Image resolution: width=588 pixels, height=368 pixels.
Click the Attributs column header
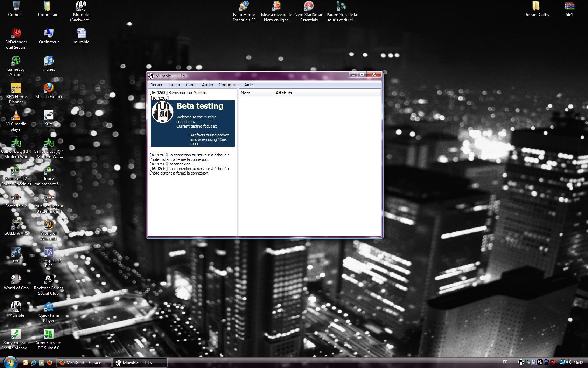point(327,93)
